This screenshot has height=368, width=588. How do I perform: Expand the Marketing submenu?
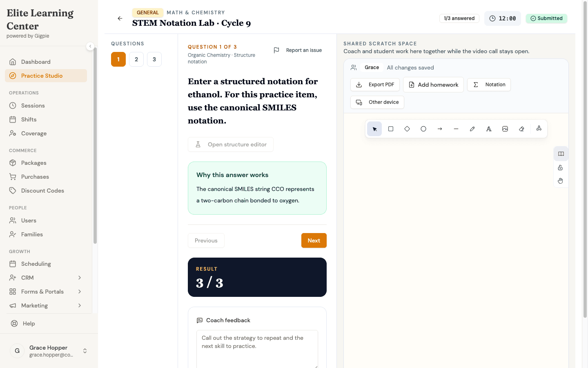(x=80, y=305)
